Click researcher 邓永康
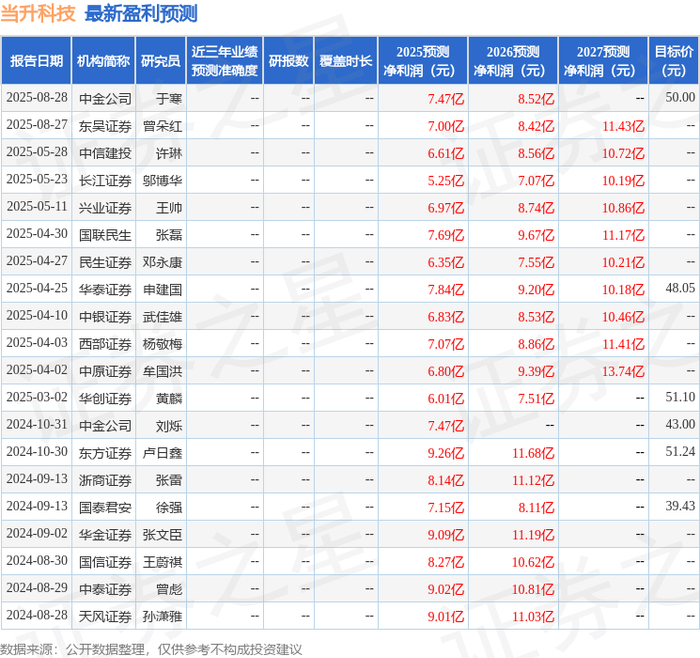The width and height of the screenshot is (700, 658). click(x=162, y=262)
